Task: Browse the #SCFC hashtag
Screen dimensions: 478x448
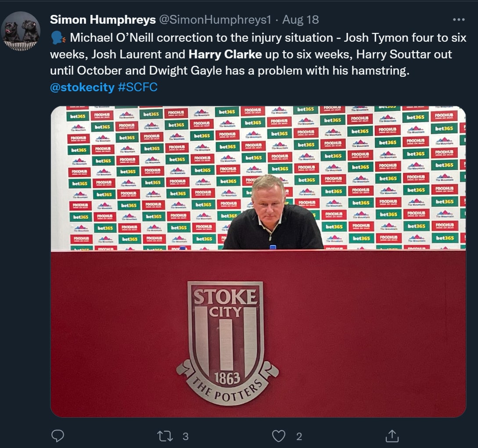Action: pos(137,87)
